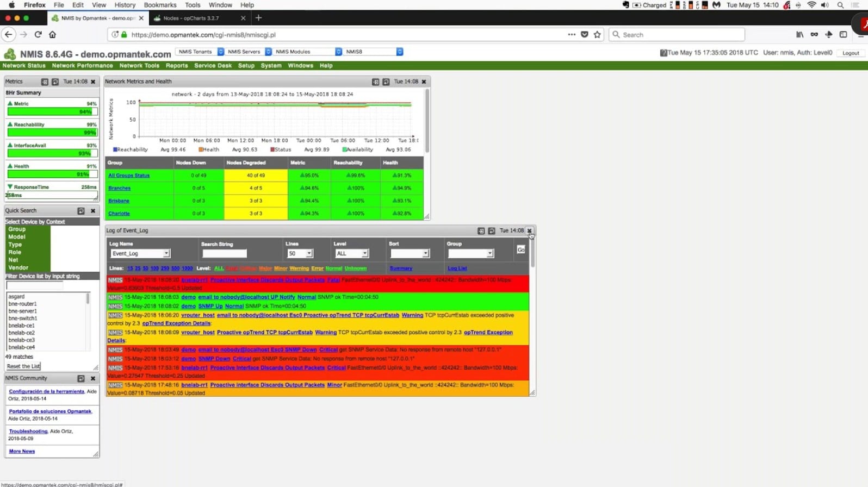This screenshot has width=868, height=487.
Task: Click the browser back arrow
Action: click(x=8, y=34)
